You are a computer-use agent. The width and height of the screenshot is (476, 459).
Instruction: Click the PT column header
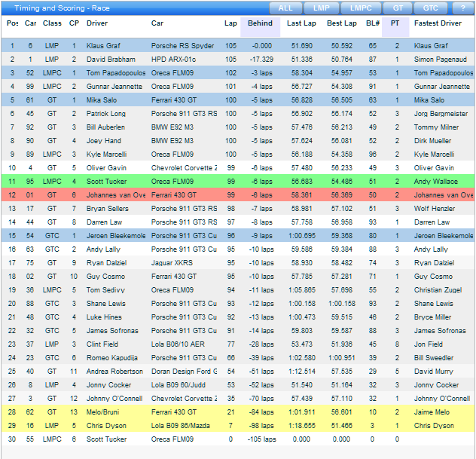[395, 23]
